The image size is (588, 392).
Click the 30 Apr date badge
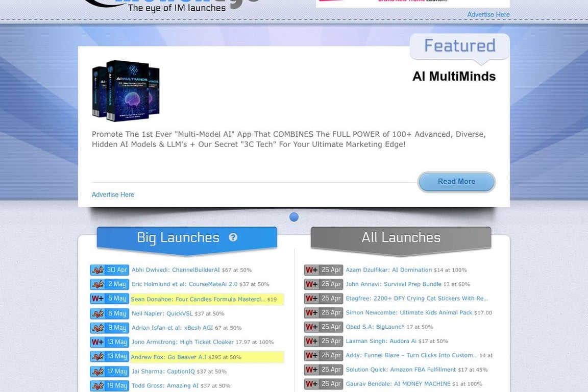click(116, 269)
